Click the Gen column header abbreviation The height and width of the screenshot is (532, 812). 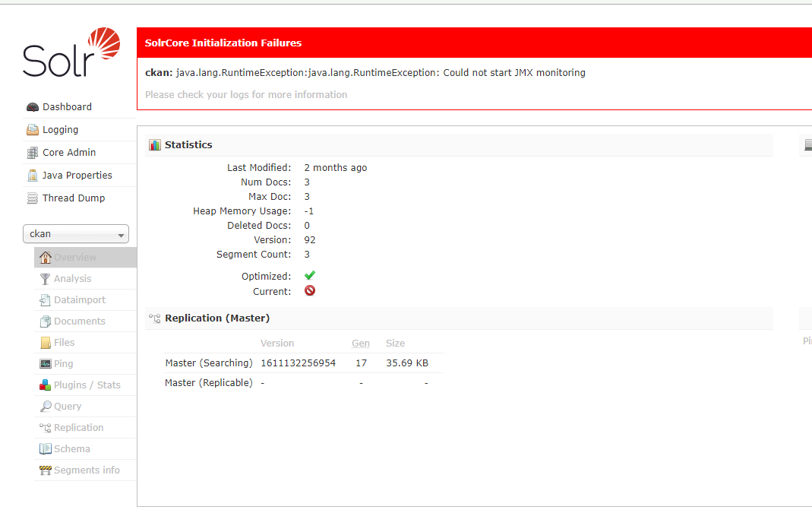click(x=361, y=344)
